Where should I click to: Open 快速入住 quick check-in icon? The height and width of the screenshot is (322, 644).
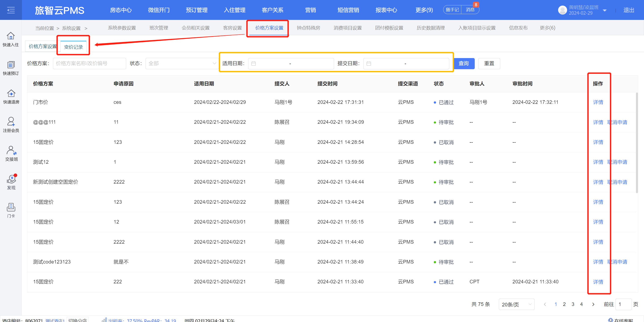(11, 36)
